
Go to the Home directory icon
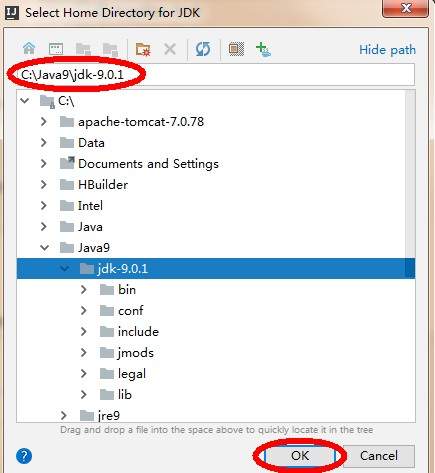(x=29, y=49)
